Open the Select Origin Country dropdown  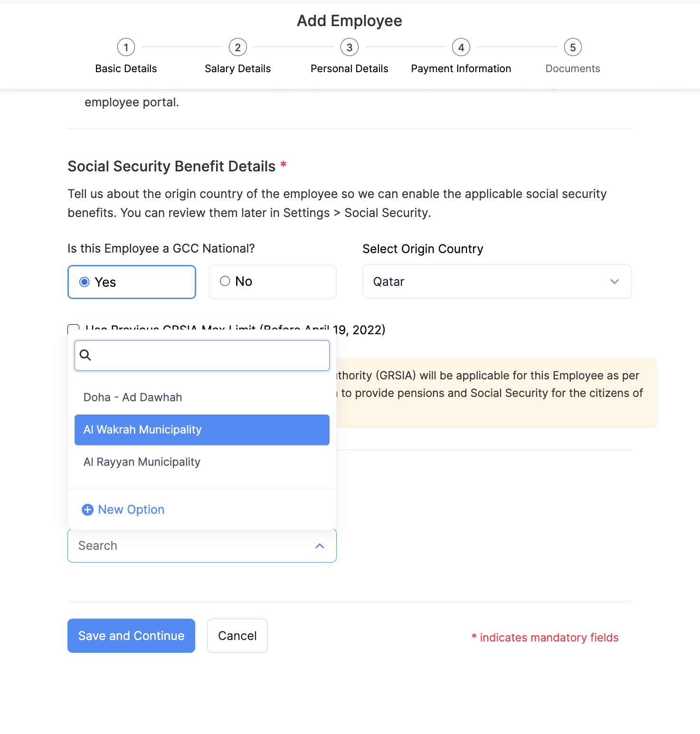pyautogui.click(x=496, y=282)
